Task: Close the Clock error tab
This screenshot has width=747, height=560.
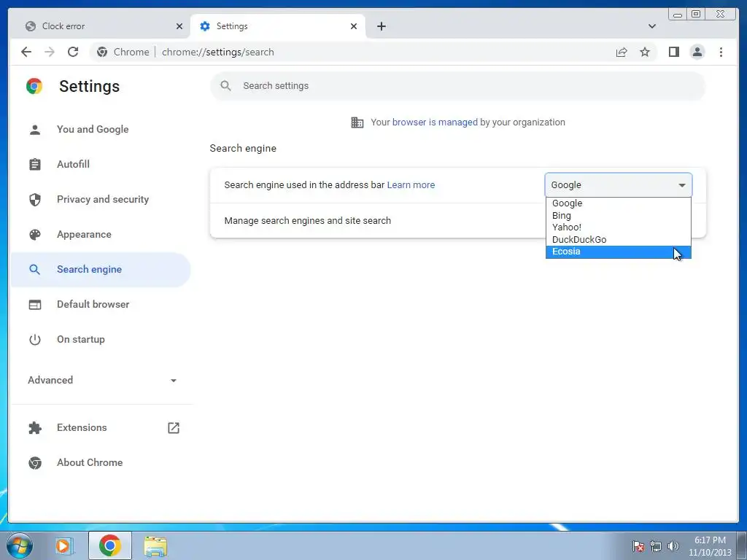Action: pos(179,26)
